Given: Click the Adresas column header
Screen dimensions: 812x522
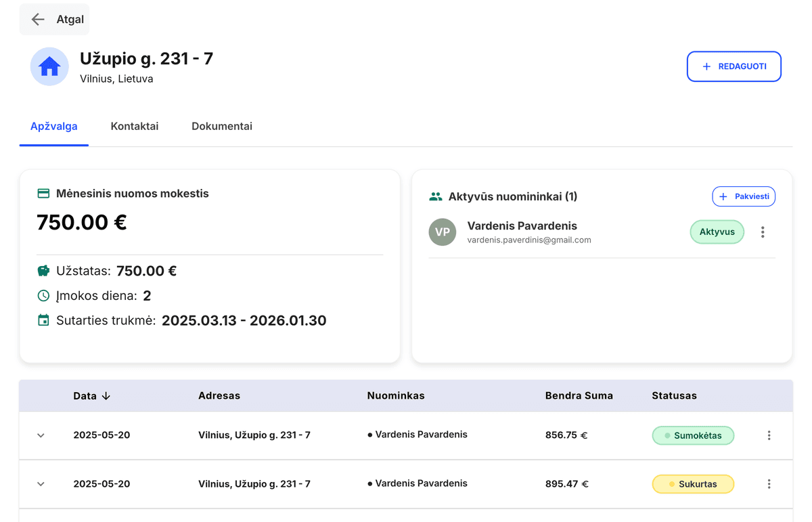Looking at the screenshot, I should [x=219, y=395].
